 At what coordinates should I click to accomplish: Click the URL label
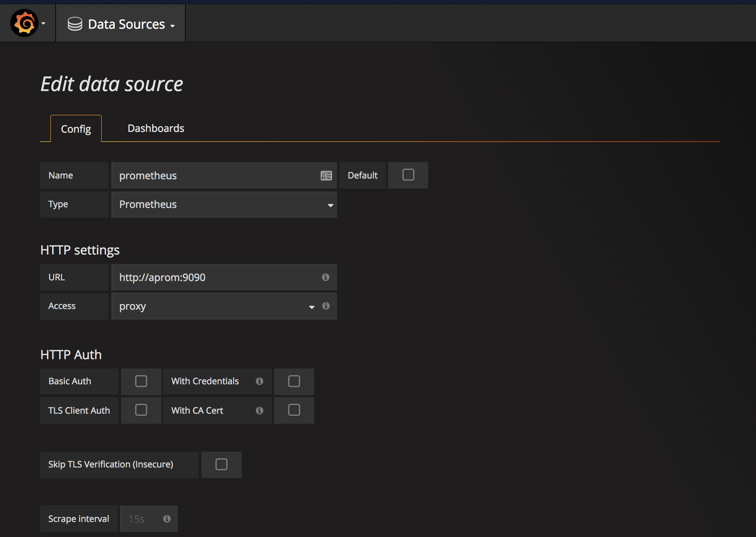click(57, 277)
